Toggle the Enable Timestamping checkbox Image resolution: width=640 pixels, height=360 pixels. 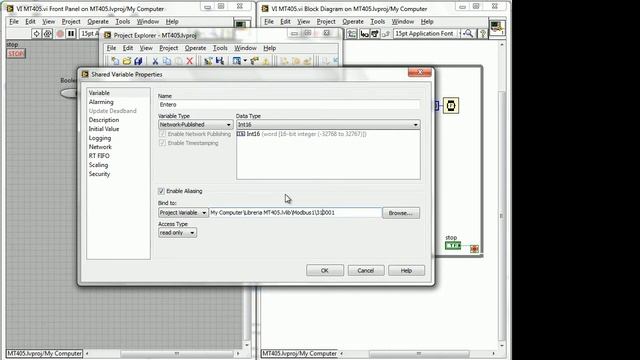click(162, 143)
